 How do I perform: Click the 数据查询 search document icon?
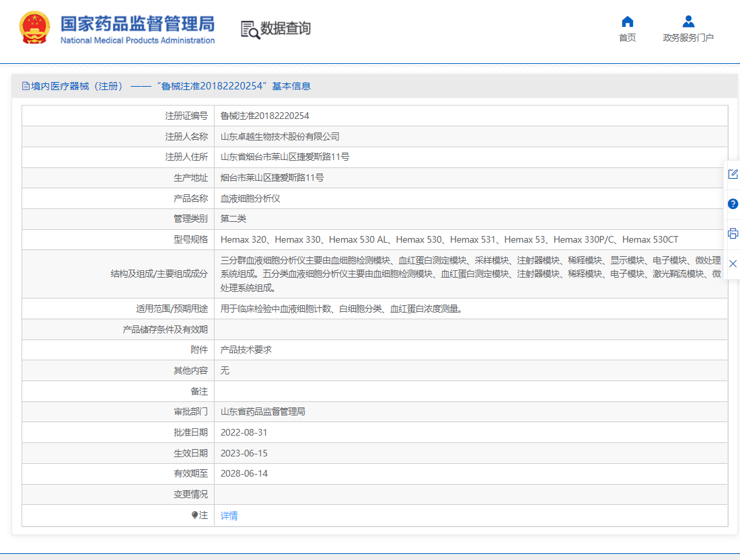point(250,30)
